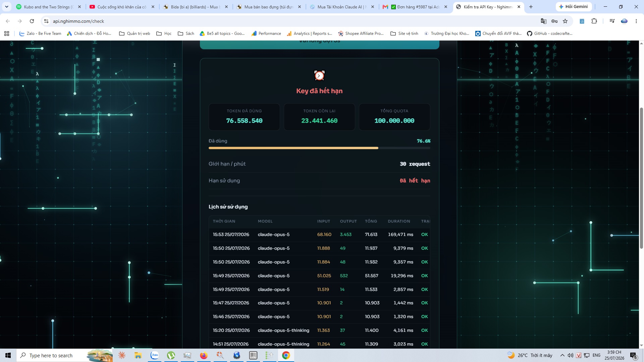Switch to the Mua bán bao đựng tab
The width and height of the screenshot is (644, 362).
coord(269,7)
